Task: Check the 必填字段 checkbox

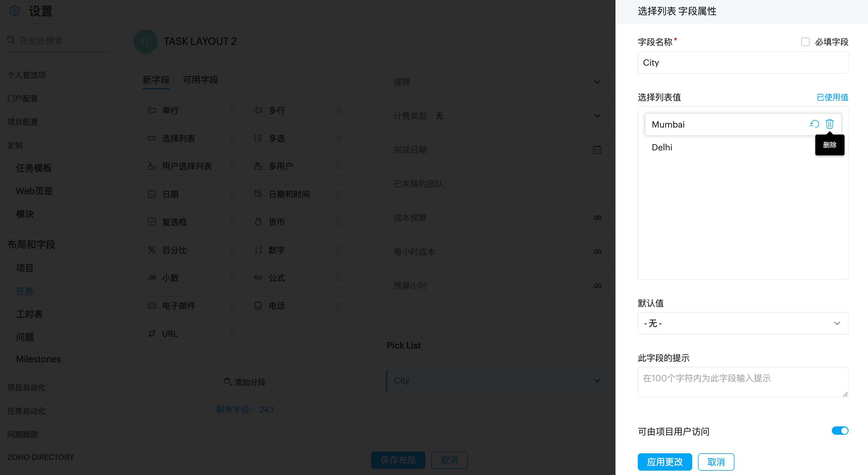Action: (805, 42)
